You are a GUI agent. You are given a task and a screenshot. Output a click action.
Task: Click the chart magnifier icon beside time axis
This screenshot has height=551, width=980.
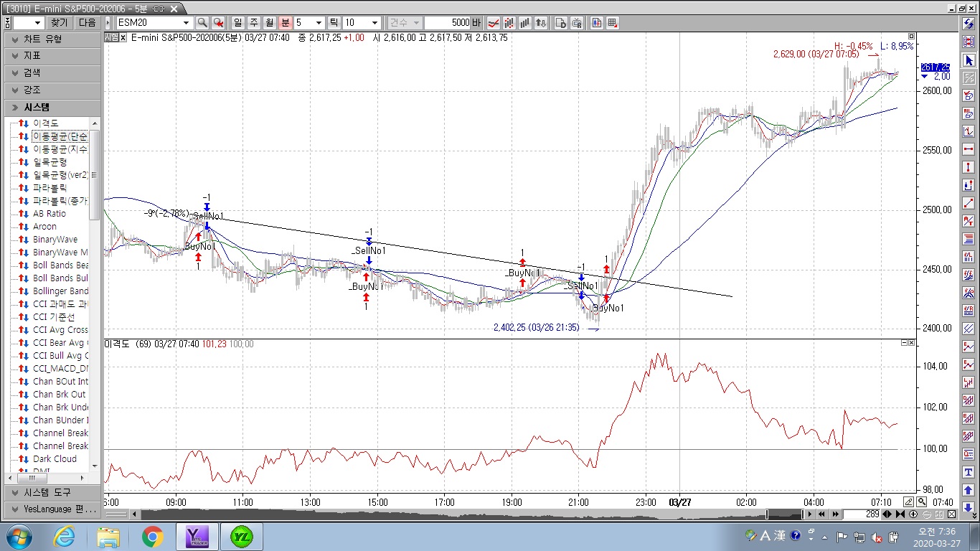click(922, 501)
